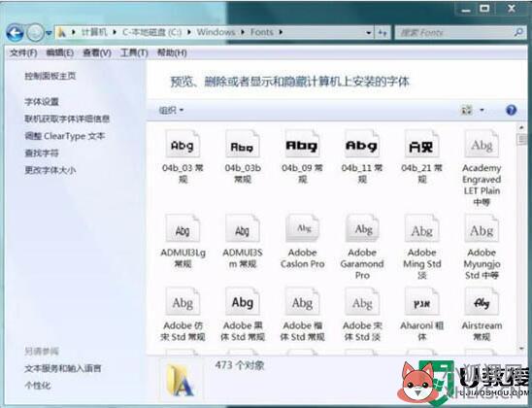The image size is (532, 408).
Task: Go to 控制面板主页 link
Action: coord(50,76)
